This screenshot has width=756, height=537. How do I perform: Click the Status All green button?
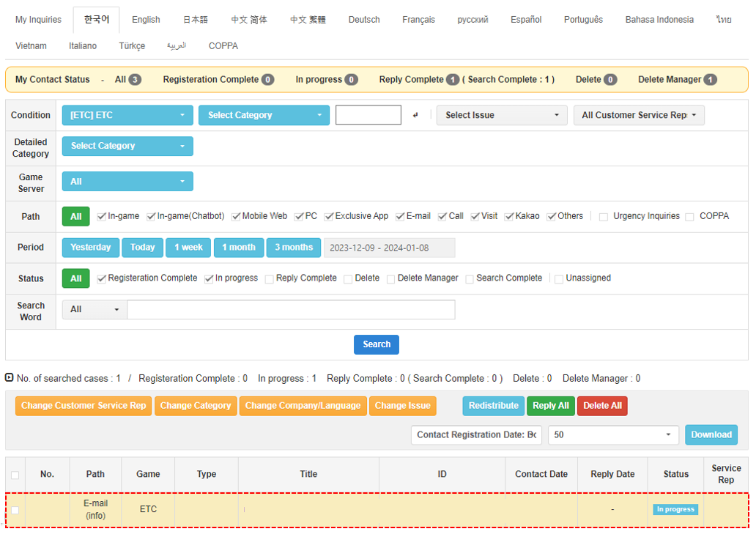(75, 278)
